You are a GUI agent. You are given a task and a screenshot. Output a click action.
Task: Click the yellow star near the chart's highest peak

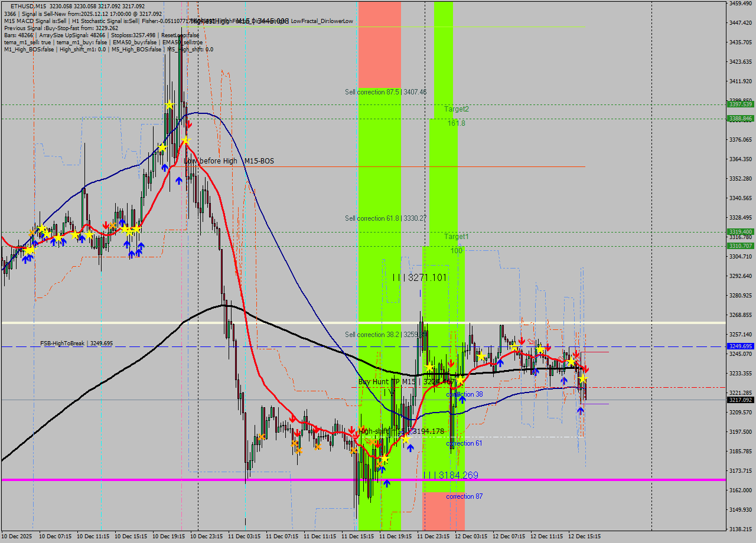(x=168, y=104)
